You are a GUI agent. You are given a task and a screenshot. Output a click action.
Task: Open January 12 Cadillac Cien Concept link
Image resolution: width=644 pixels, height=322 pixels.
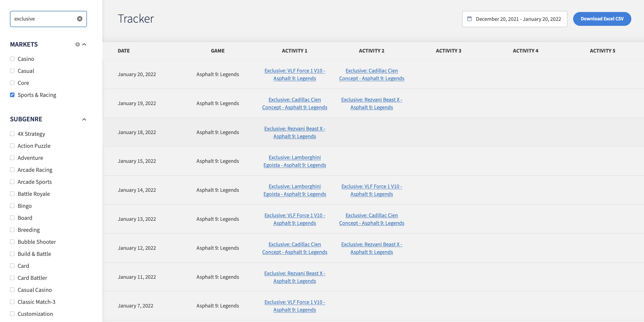[295, 248]
